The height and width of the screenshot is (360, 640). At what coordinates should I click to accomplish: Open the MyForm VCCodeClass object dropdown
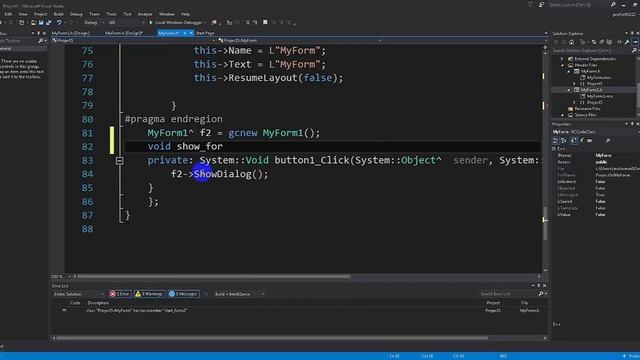pyautogui.click(x=595, y=132)
